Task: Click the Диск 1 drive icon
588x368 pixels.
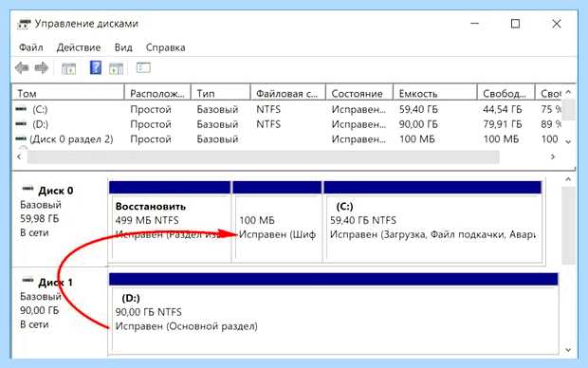Action: tap(28, 280)
